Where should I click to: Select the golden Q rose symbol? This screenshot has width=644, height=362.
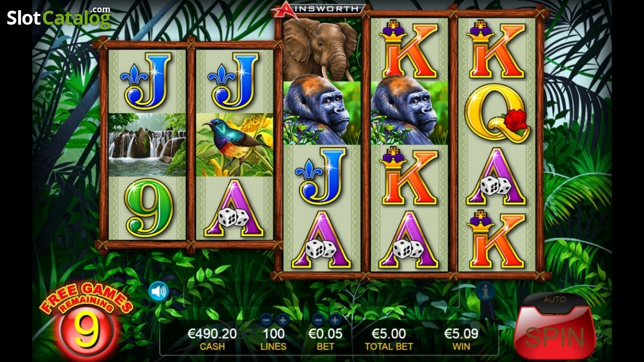click(497, 113)
